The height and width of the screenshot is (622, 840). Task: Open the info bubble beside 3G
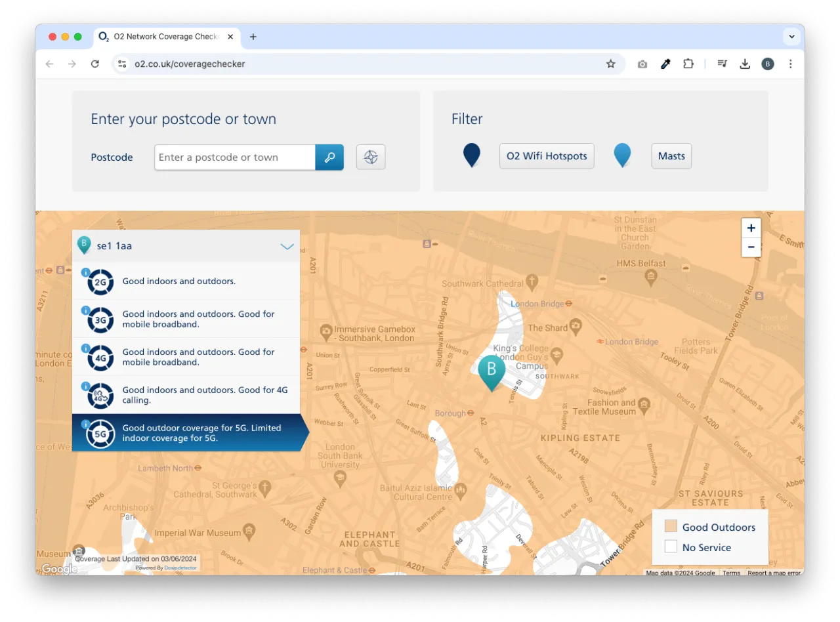click(x=85, y=310)
